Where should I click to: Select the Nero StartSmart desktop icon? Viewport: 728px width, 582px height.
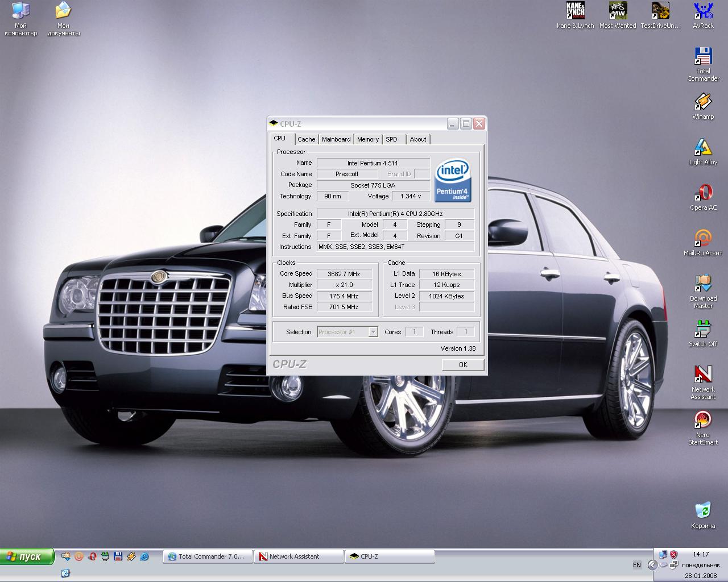click(703, 428)
